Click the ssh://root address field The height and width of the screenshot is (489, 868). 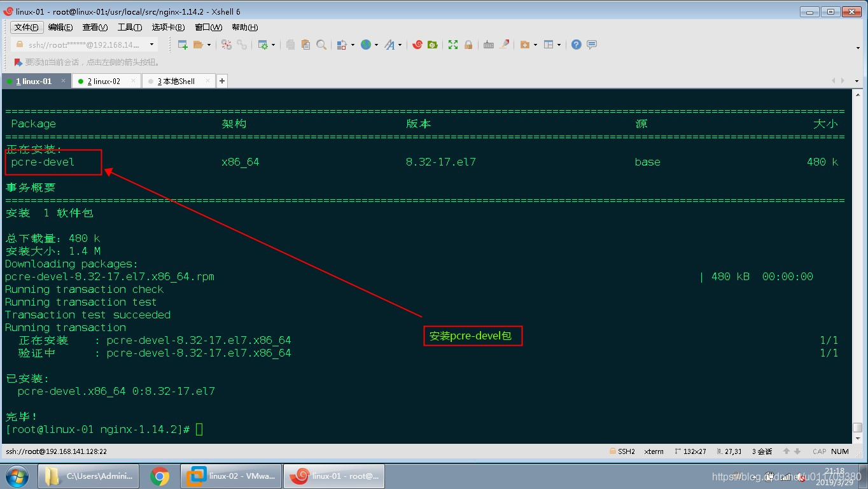83,45
